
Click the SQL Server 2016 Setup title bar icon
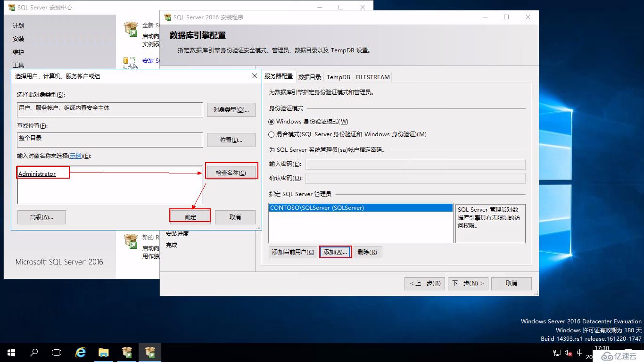[x=167, y=17]
